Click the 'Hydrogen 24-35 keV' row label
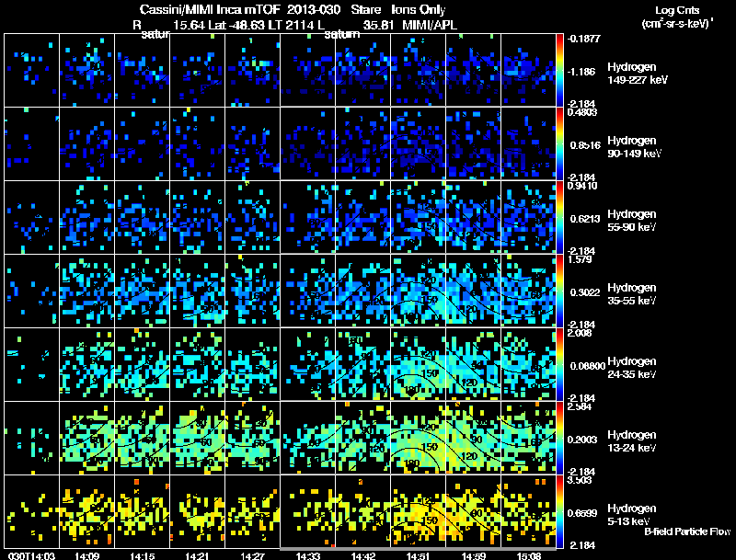 tap(632, 368)
